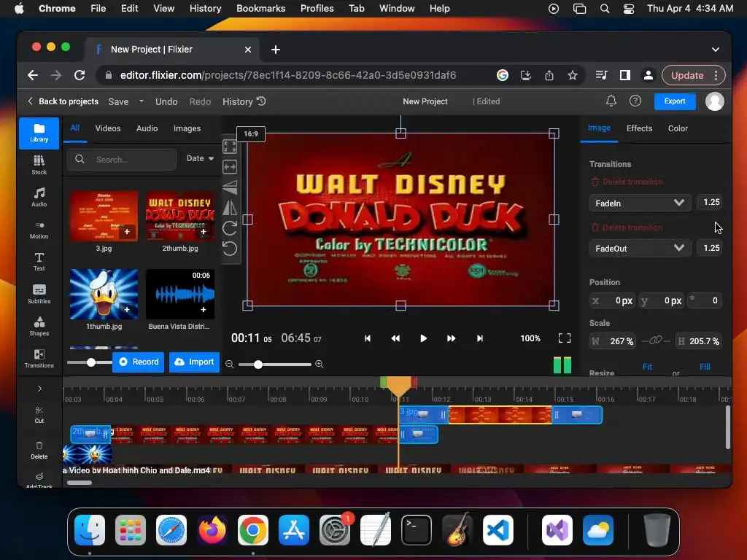Open the notifications bell
The image size is (747, 560).
(611, 101)
